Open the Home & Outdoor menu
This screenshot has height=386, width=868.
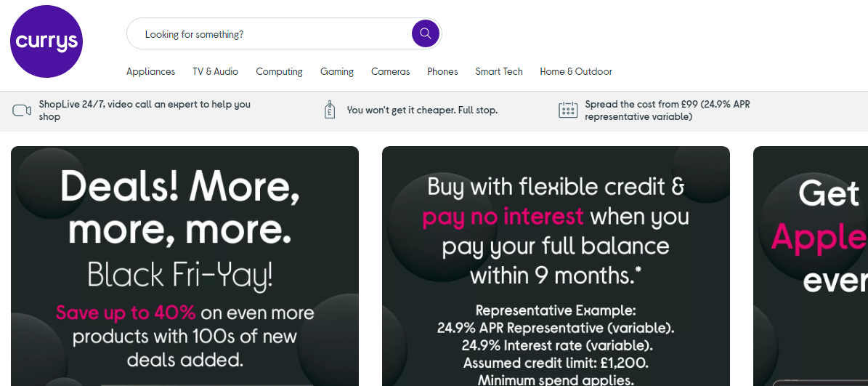click(x=576, y=71)
